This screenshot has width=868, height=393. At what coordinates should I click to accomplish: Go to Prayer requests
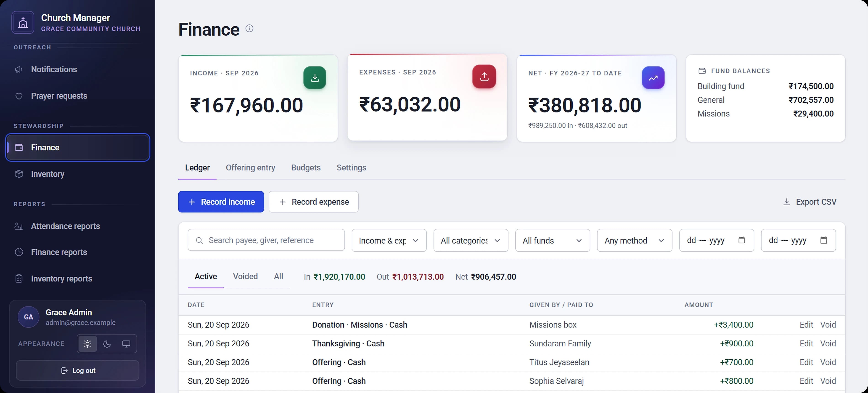tap(77, 96)
